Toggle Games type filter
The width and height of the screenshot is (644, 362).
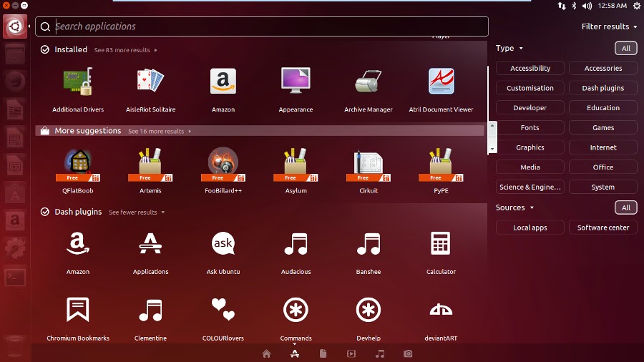[x=603, y=127]
